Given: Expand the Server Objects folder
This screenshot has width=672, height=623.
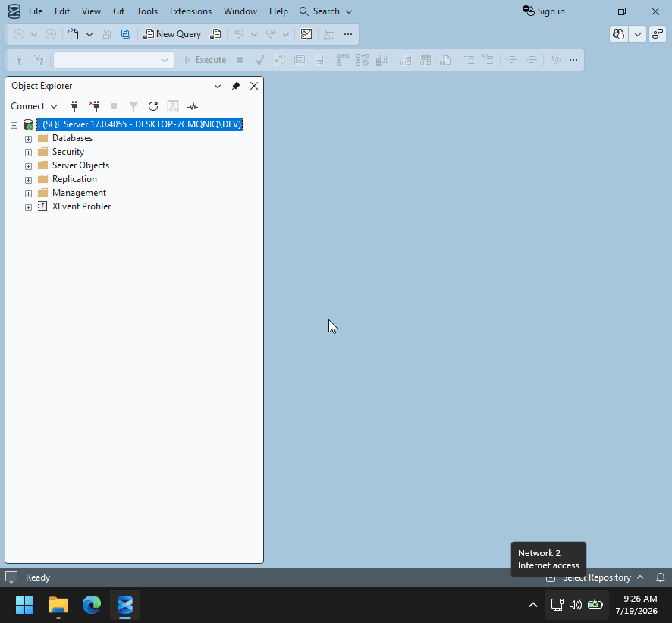Looking at the screenshot, I should click(x=28, y=166).
